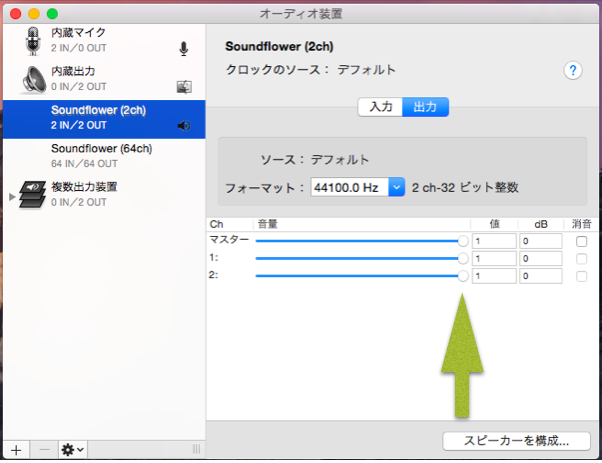Select the built-in output speaker icon
Viewport: 602px width, 463px height.
click(x=33, y=79)
